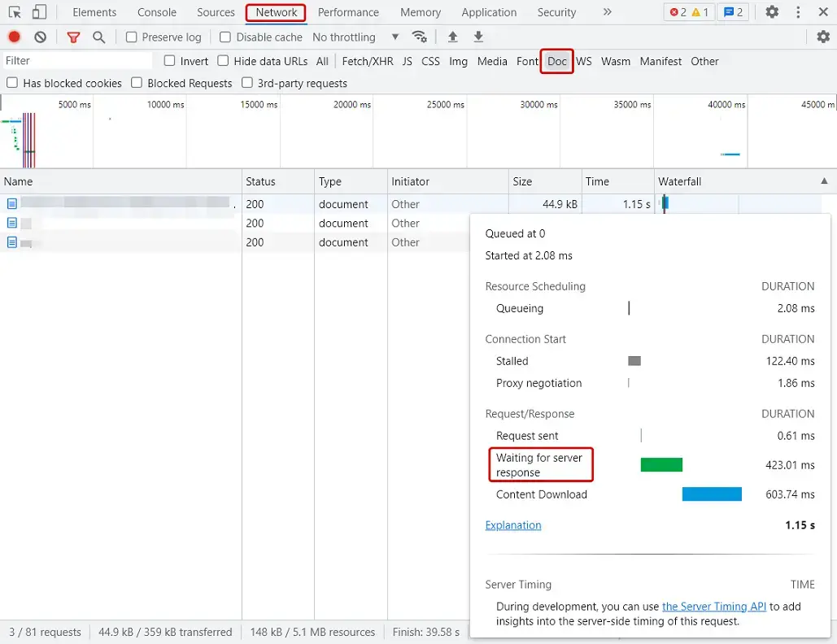Tick the 3rd-party requests checkbox
The height and width of the screenshot is (644, 837).
click(247, 83)
